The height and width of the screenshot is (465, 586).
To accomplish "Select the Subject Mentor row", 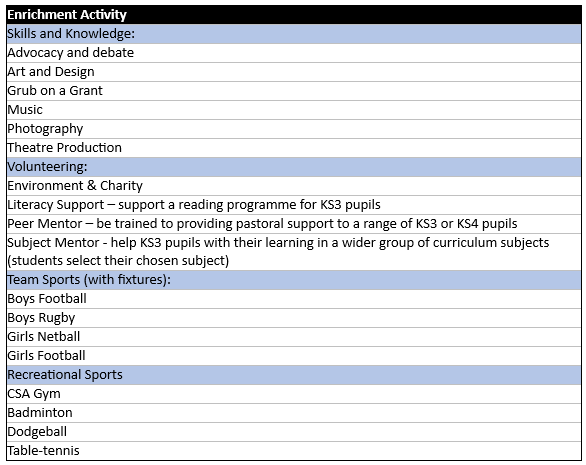I will tap(294, 252).
